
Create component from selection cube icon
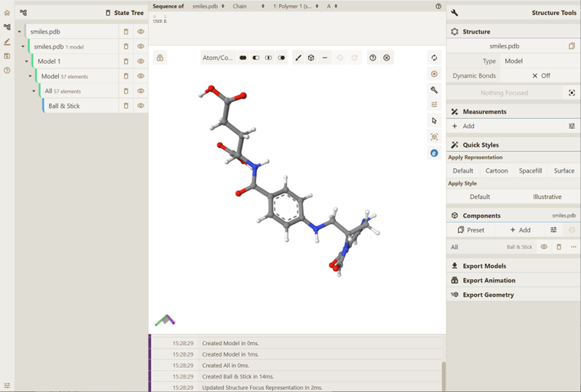click(x=311, y=58)
